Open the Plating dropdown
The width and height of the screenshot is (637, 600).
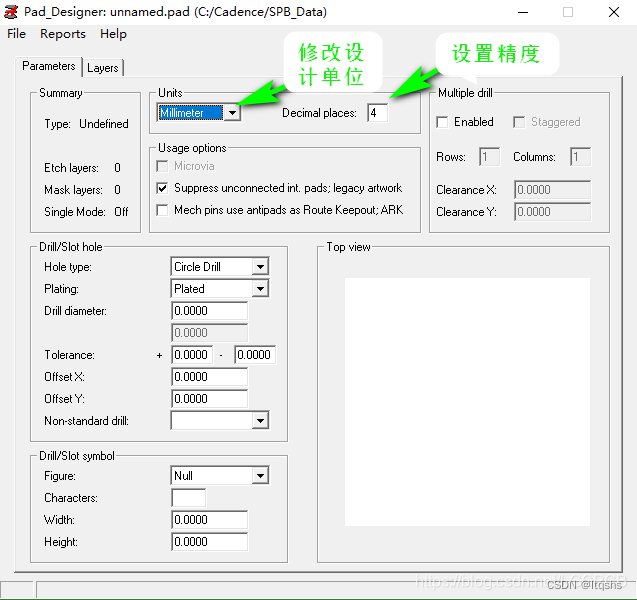point(260,289)
